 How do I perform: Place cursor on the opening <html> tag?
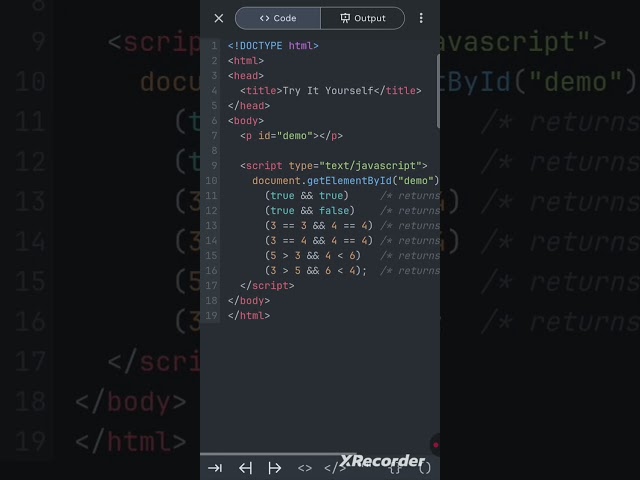pos(246,61)
